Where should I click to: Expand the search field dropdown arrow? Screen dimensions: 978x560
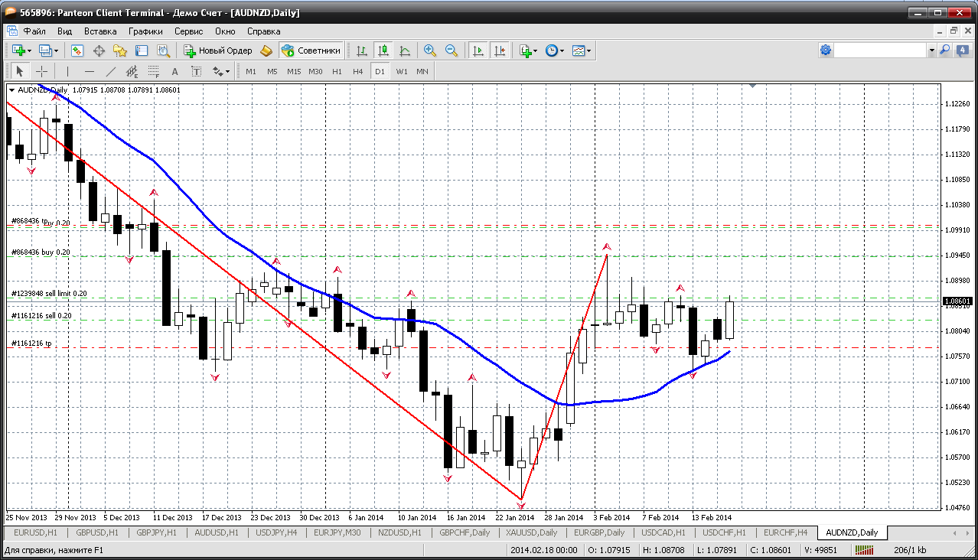point(931,50)
